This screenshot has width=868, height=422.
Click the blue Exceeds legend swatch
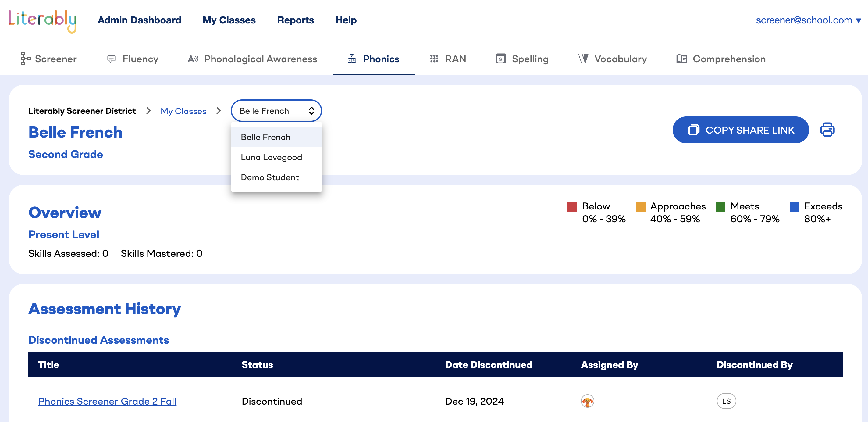[x=794, y=206]
